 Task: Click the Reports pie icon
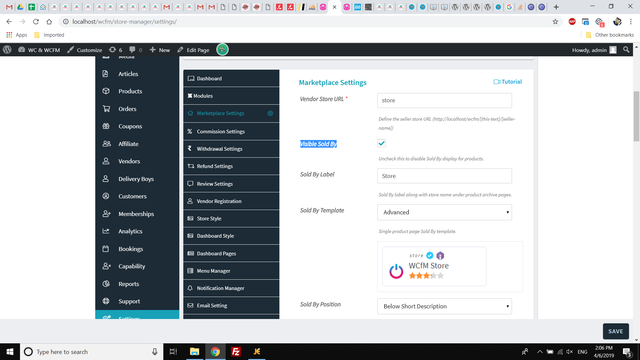[x=106, y=284]
